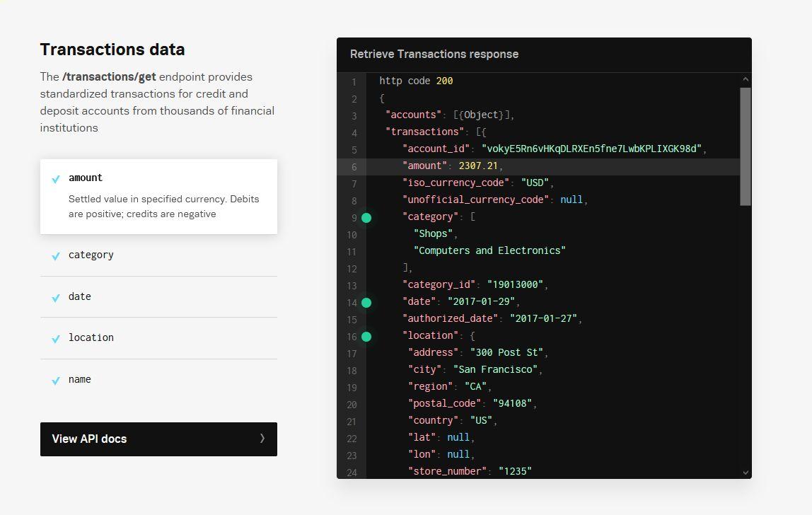Click the green dot marker on line 9
Viewport: 812px width, 515px height.
tap(366, 218)
